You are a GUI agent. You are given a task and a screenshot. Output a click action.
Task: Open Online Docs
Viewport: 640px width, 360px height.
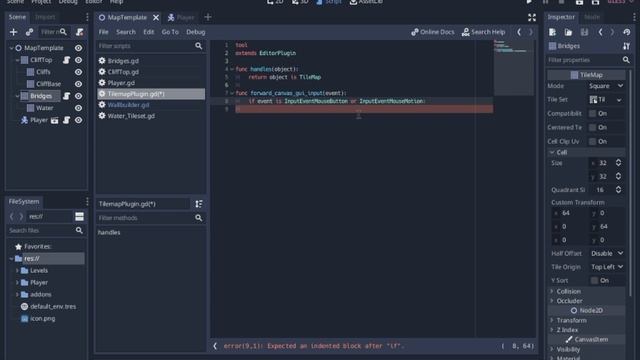(x=433, y=32)
